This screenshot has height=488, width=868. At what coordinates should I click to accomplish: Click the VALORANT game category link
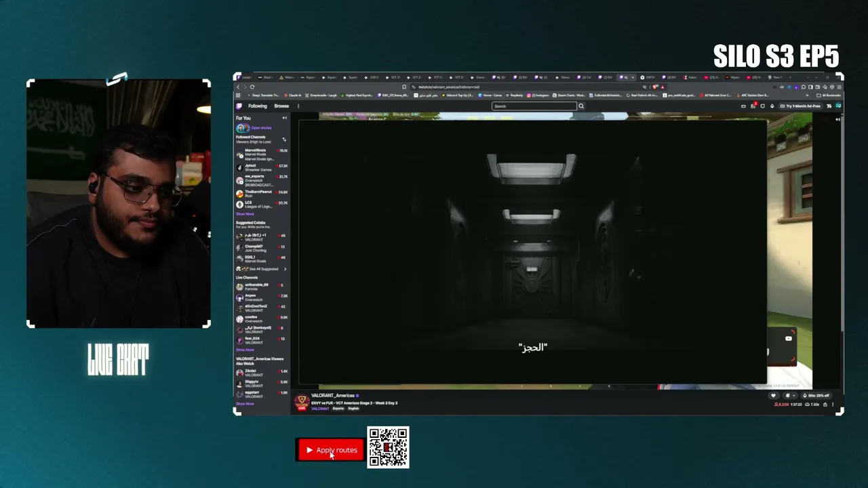pos(320,409)
